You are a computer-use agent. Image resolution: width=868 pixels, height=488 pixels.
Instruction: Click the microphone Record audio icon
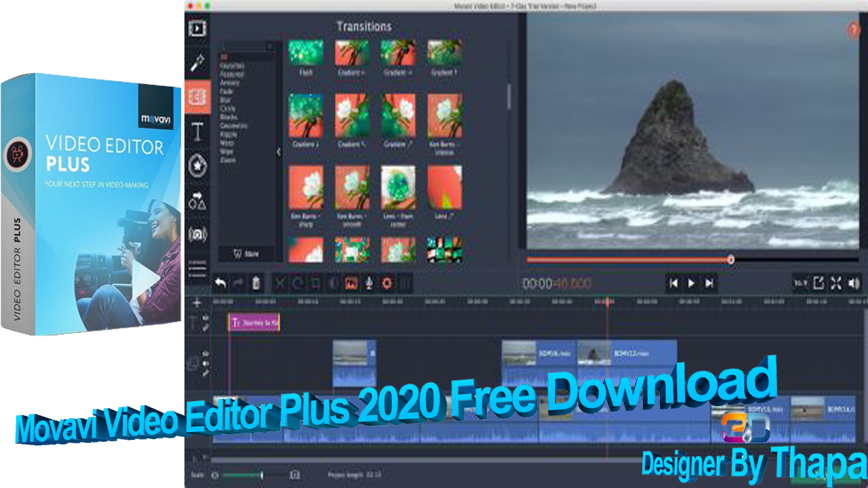click(369, 283)
